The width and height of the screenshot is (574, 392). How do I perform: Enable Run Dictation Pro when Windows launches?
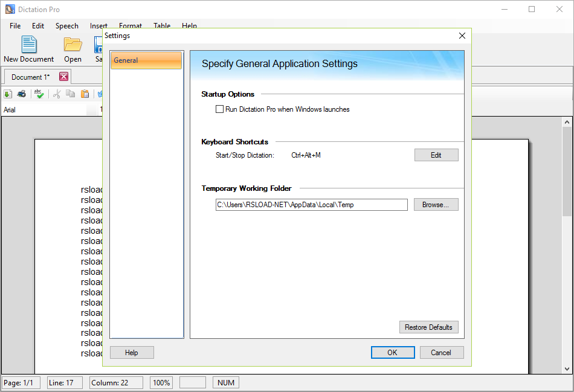220,109
